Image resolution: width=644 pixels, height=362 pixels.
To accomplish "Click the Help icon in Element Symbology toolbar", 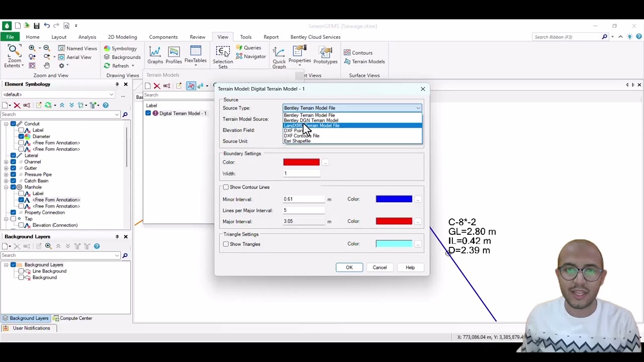I will (106, 105).
